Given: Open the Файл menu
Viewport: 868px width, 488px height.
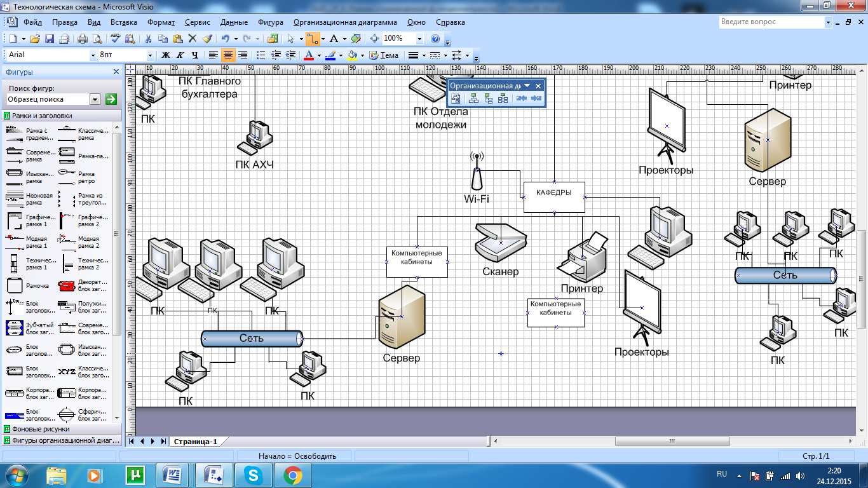Looking at the screenshot, I should point(32,22).
